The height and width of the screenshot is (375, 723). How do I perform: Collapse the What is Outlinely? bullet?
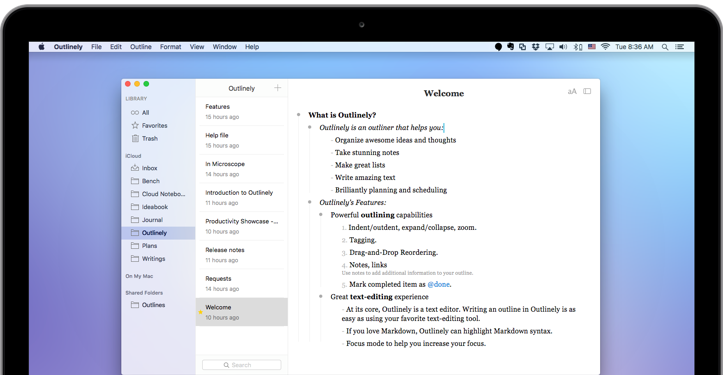298,114
